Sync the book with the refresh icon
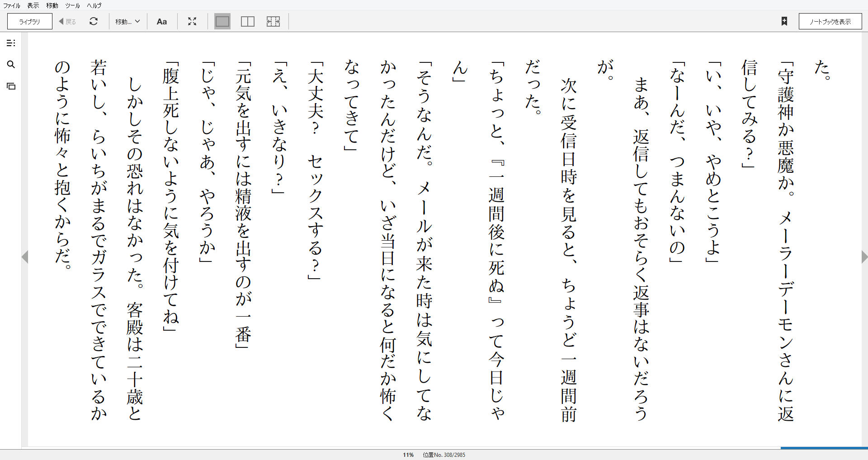This screenshot has height=460, width=868. 94,21
